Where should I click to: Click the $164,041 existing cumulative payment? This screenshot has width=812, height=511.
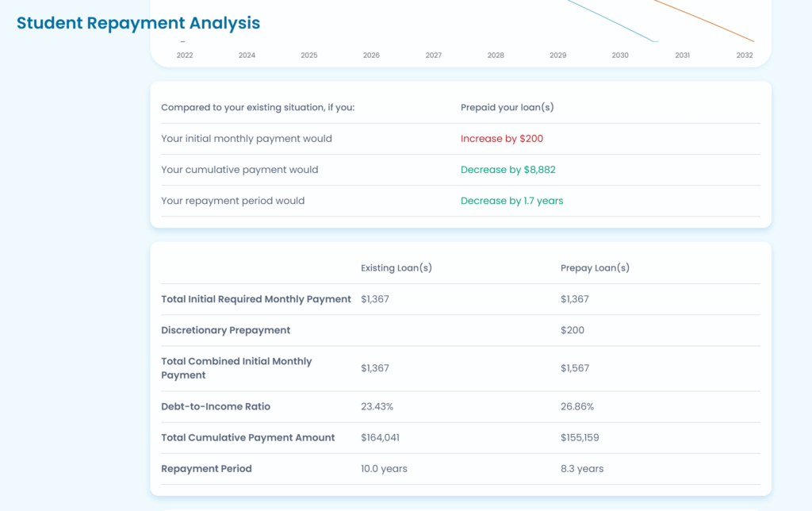pos(381,437)
